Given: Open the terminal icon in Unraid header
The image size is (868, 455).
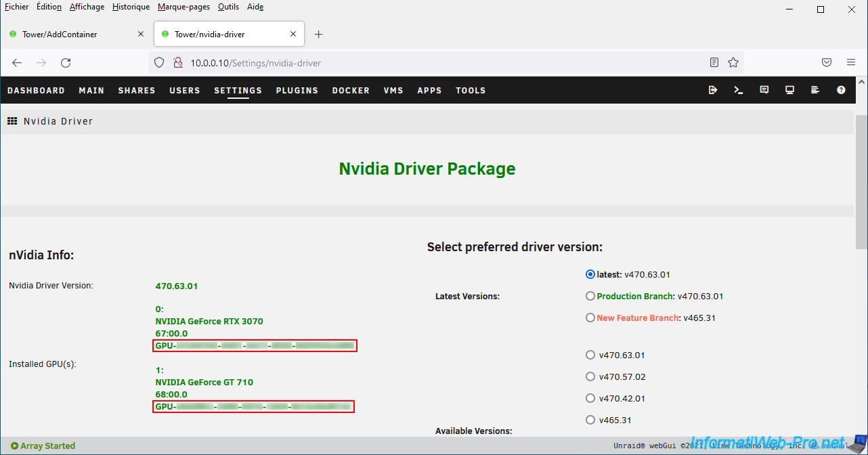Looking at the screenshot, I should pos(739,90).
